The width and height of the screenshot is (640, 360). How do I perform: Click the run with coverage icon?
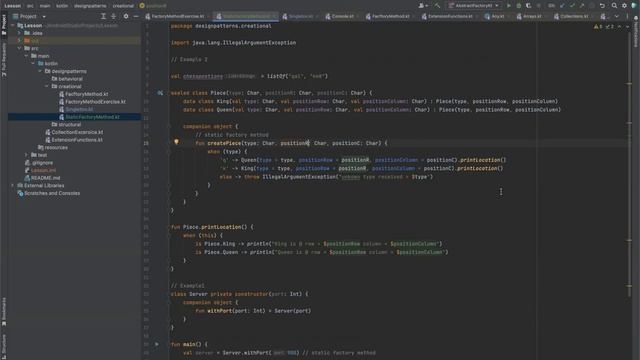point(529,6)
